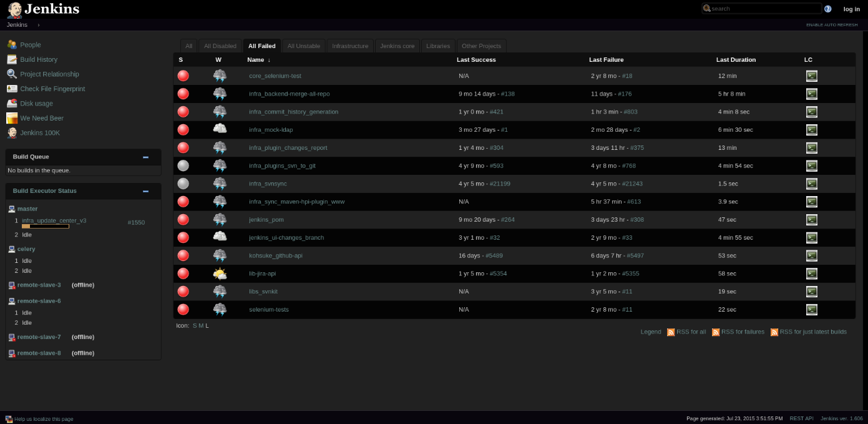The width and height of the screenshot is (868, 424).
Task: Open console icon for kohsuke_github-api row
Action: [811, 255]
